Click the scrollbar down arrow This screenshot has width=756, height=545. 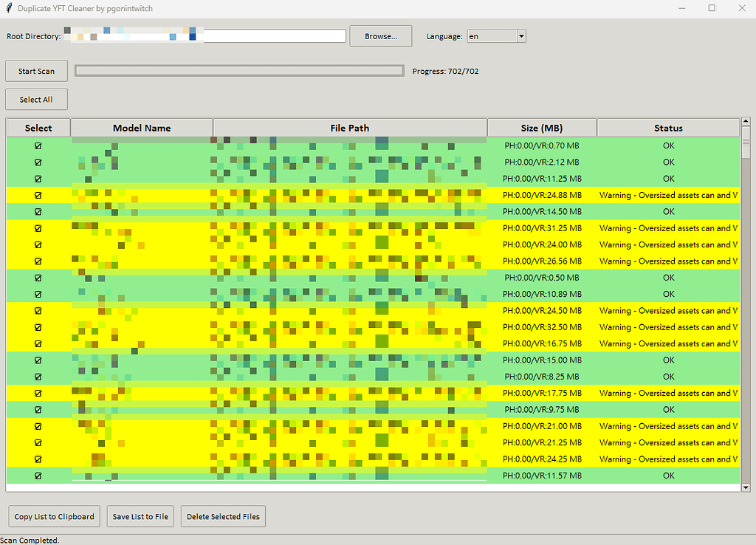coord(746,487)
